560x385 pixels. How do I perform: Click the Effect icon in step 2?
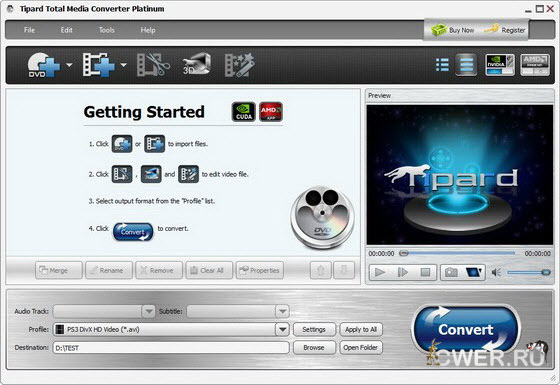pyautogui.click(x=188, y=174)
